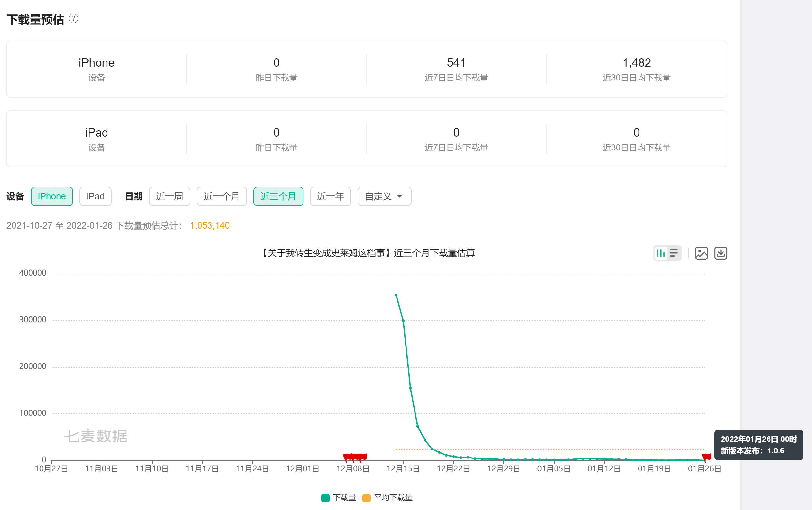
Task: Click the total downloads value 1,053,140
Action: 210,226
